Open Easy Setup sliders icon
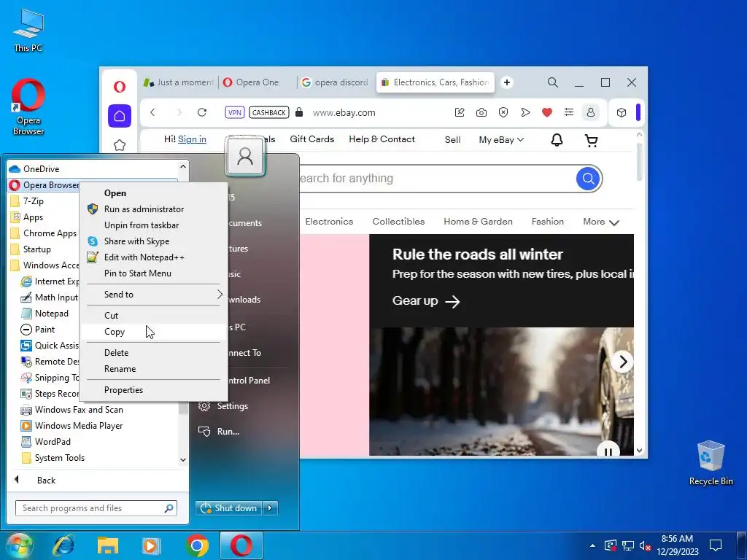This screenshot has height=560, width=747. coord(569,112)
